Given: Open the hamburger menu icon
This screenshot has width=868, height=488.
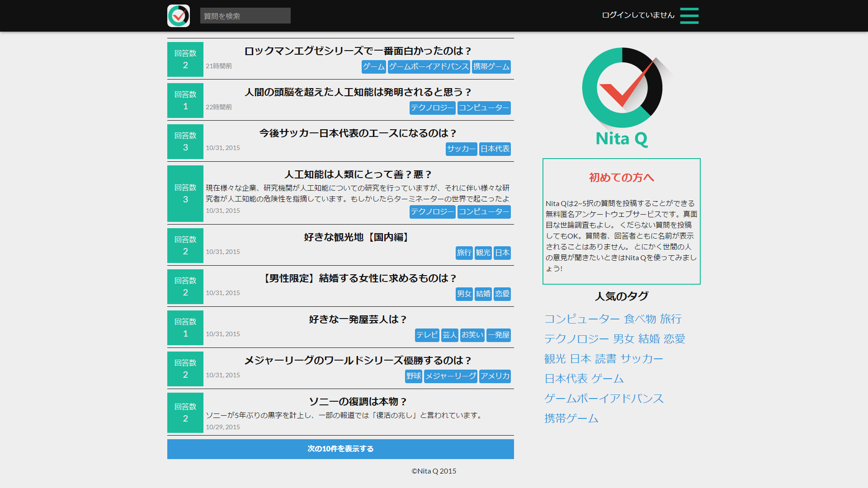Looking at the screenshot, I should coord(689,16).
